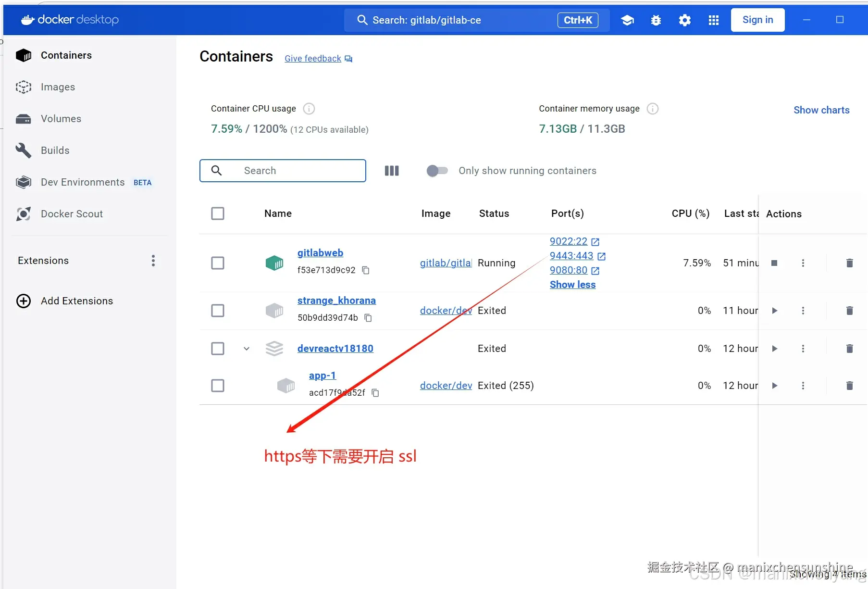Open the apps grid icon in header
The height and width of the screenshot is (589, 868).
pos(714,20)
